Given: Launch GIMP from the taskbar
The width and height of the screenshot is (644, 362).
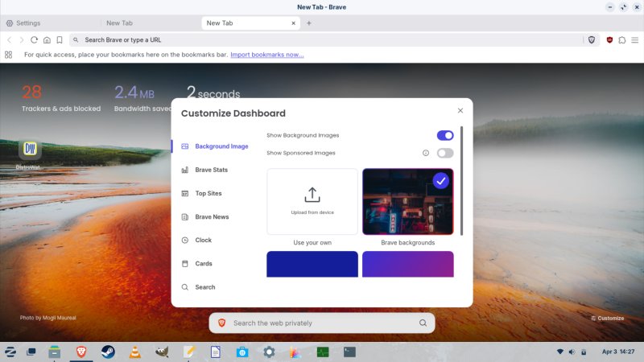Looking at the screenshot, I should click(162, 352).
